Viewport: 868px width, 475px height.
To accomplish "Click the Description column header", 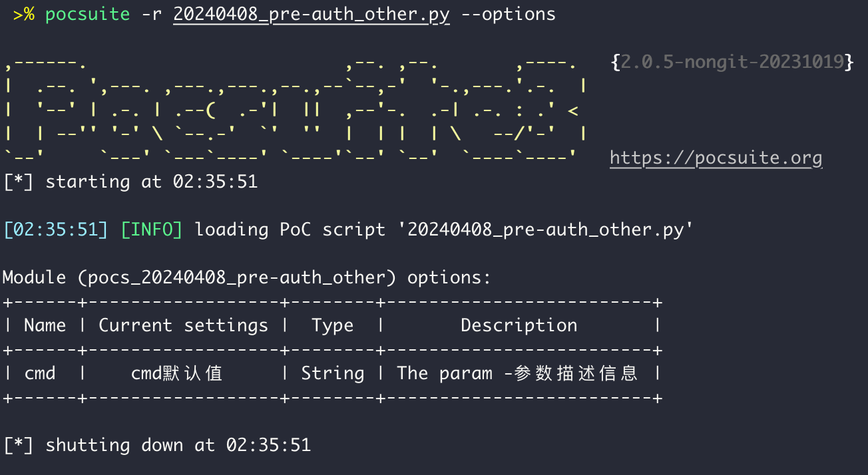I will point(519,325).
